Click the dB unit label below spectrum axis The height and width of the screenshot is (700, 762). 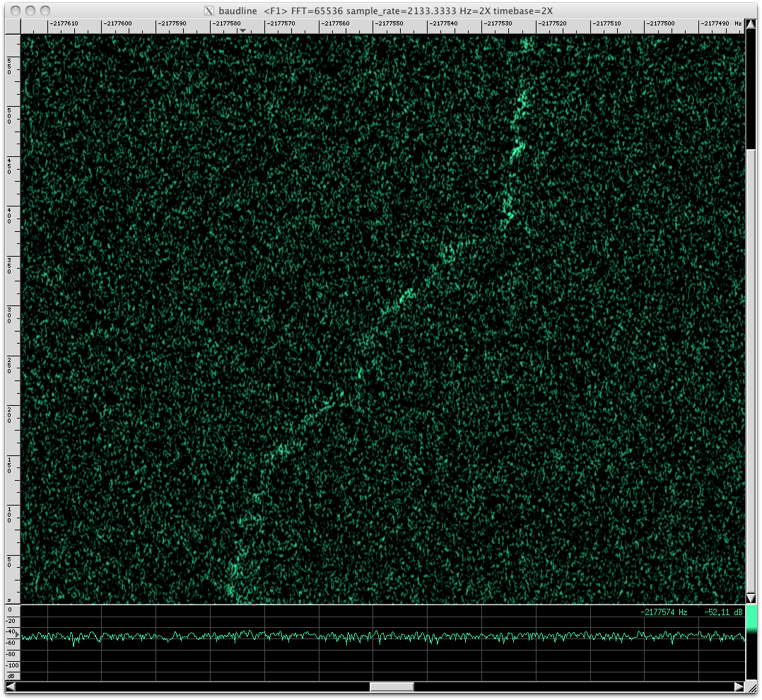11,676
